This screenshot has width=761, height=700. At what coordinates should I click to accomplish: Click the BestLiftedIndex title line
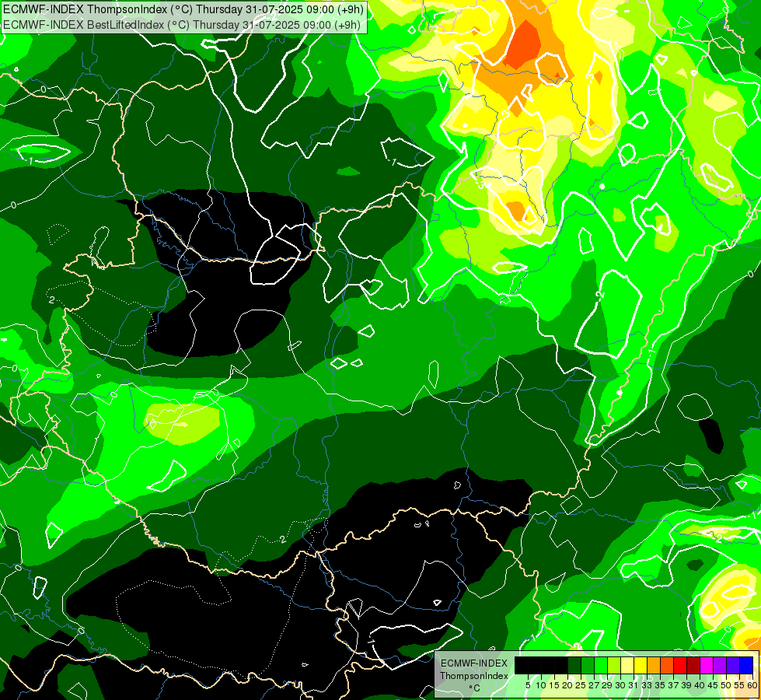pyautogui.click(x=182, y=25)
